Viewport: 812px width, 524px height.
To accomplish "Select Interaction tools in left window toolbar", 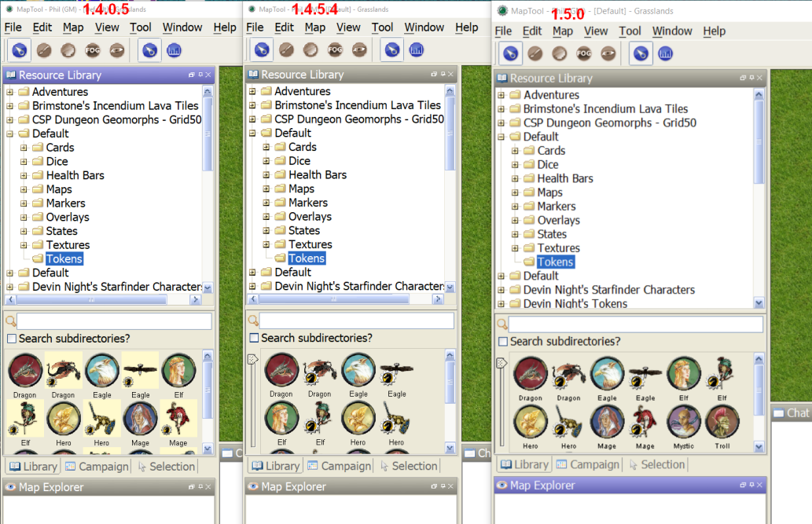I will coord(19,51).
